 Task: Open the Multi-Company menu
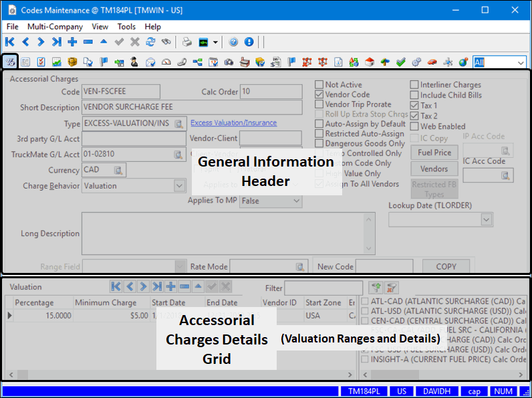pos(55,27)
